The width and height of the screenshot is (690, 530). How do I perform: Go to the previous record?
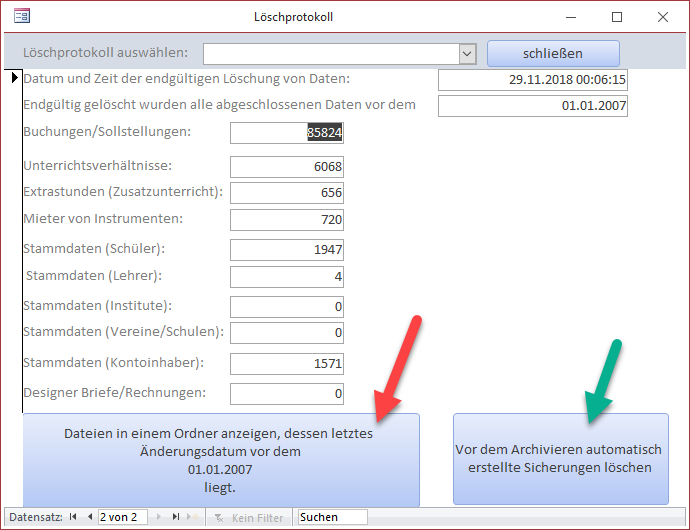(x=88, y=517)
